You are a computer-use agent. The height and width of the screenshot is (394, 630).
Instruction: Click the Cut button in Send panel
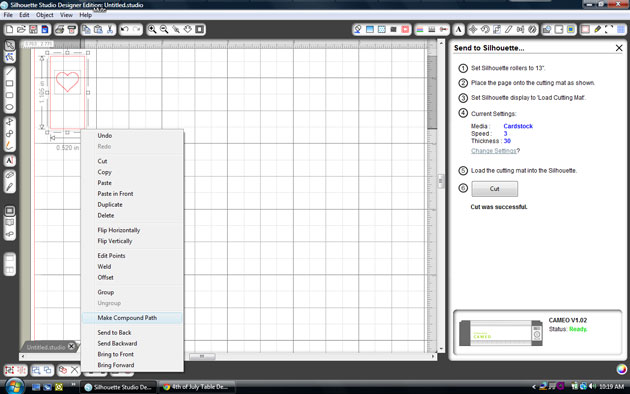[494, 189]
